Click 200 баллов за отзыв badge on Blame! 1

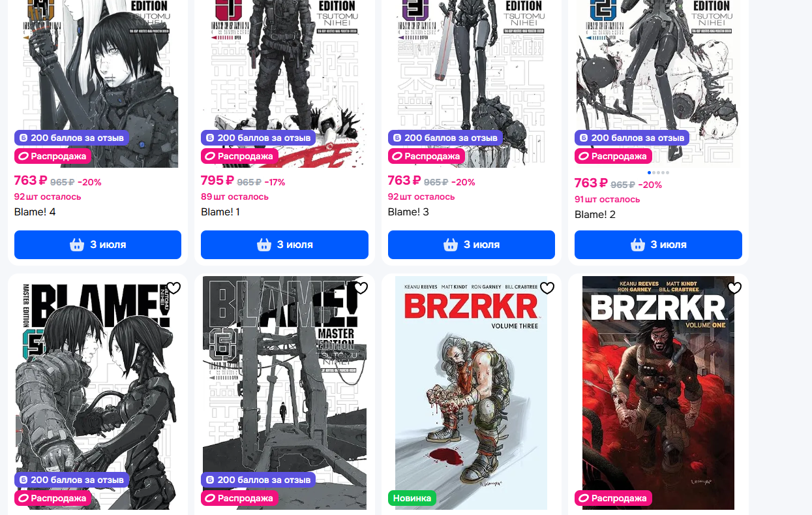coord(258,138)
